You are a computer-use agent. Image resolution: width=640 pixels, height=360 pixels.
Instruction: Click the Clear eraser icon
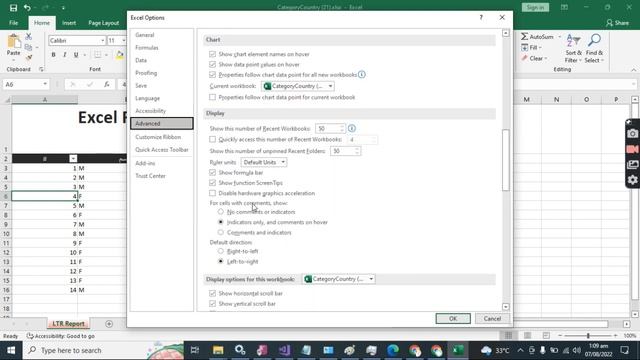[524, 58]
